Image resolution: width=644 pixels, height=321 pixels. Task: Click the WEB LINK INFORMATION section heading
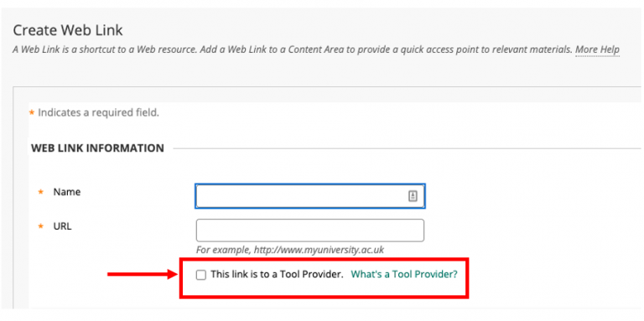[x=98, y=148]
